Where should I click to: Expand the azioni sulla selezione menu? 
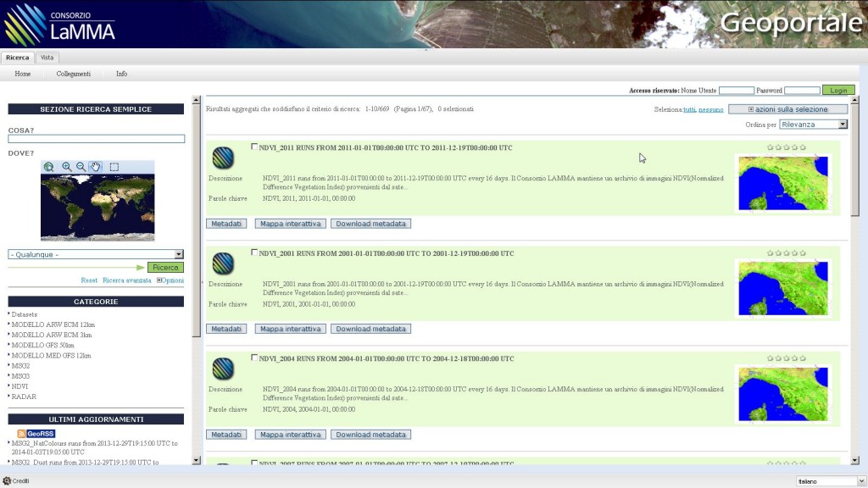(x=788, y=108)
